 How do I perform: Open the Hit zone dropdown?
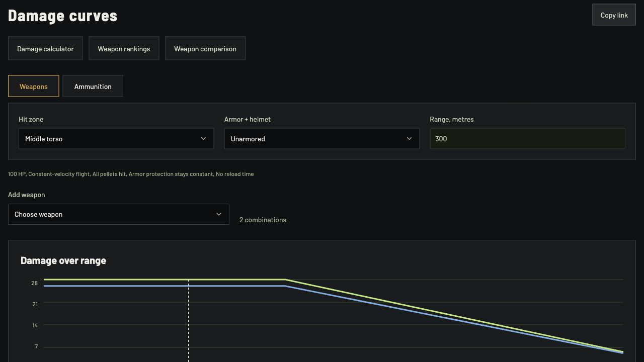click(x=116, y=139)
